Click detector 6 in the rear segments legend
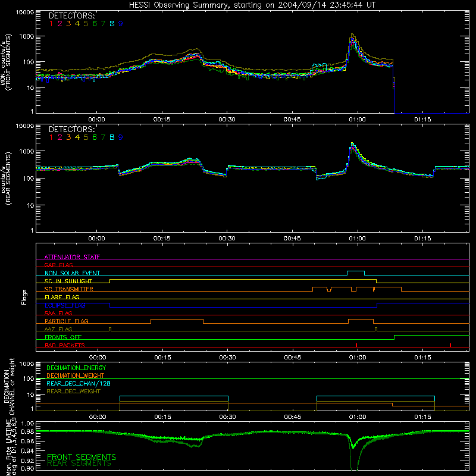This screenshot has height=476, width=476. point(95,137)
